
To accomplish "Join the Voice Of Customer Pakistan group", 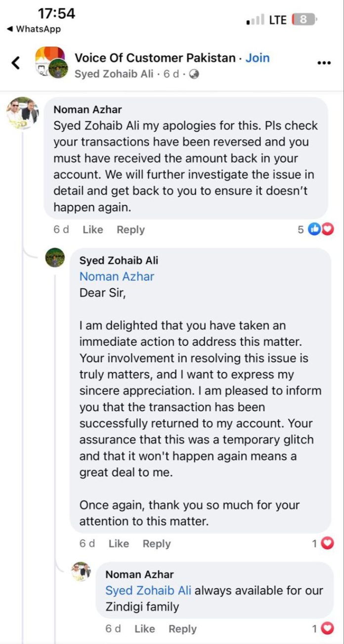I will [258, 57].
